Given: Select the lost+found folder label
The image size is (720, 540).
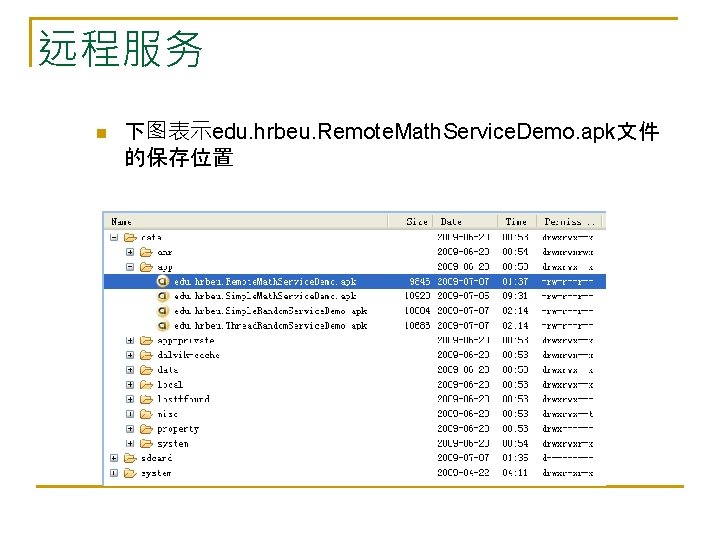Looking at the screenshot, I should click(x=183, y=399).
